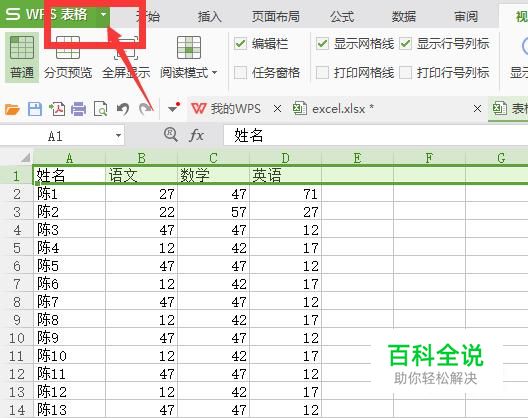Click the WPS logo on 我的WPS tab
Screen dimensions: 528x418
[x=199, y=109]
